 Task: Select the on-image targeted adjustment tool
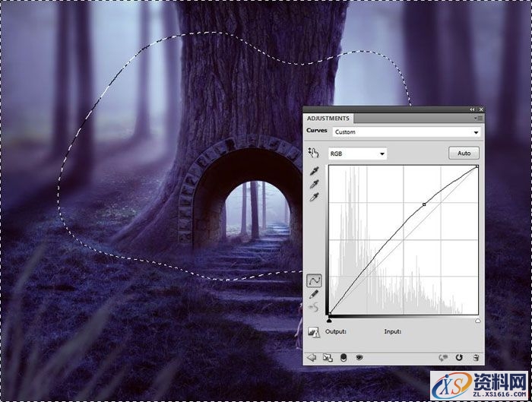coord(312,154)
